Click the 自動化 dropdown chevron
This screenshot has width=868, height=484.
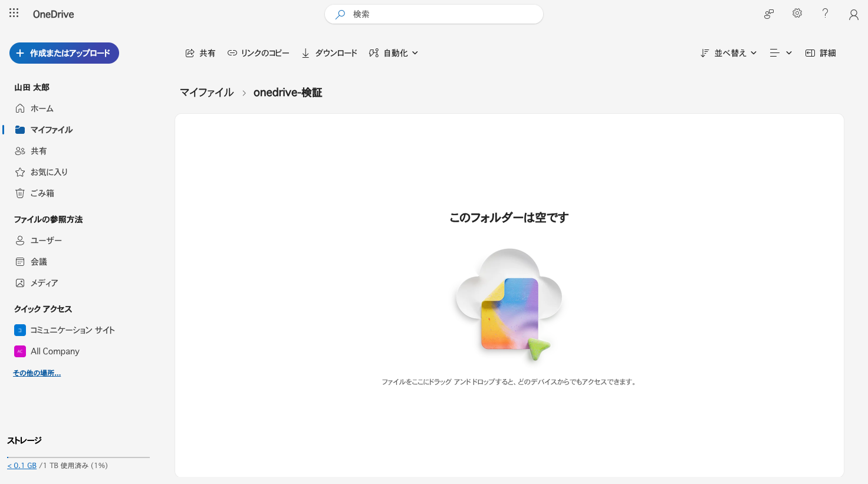[x=415, y=53]
